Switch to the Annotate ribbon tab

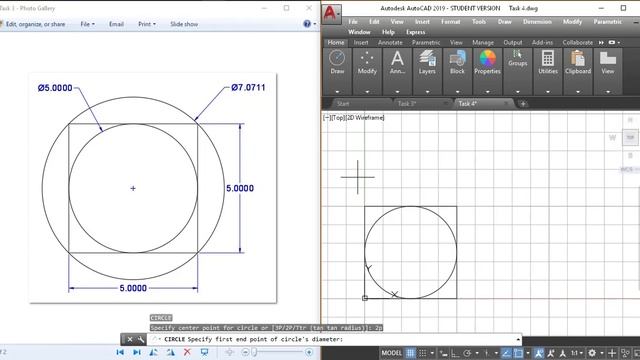[x=390, y=42]
